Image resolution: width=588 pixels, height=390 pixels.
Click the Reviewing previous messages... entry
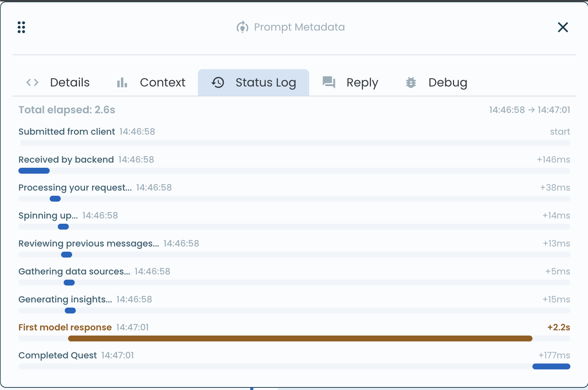pyautogui.click(x=294, y=248)
